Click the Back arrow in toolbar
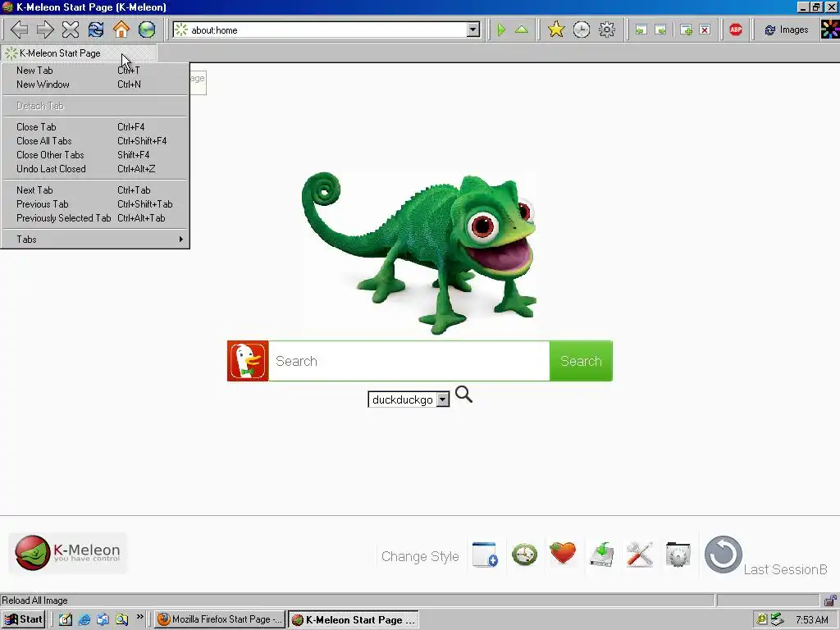 click(x=20, y=30)
